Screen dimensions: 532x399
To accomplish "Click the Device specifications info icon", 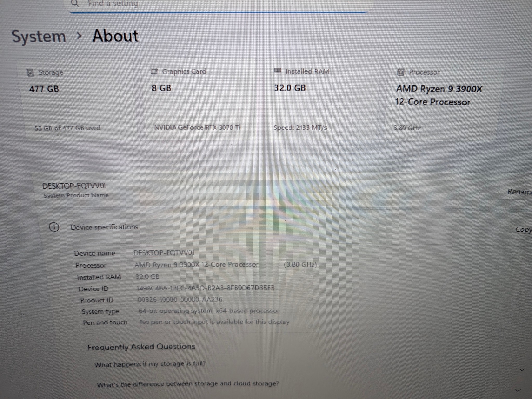I will point(54,227).
